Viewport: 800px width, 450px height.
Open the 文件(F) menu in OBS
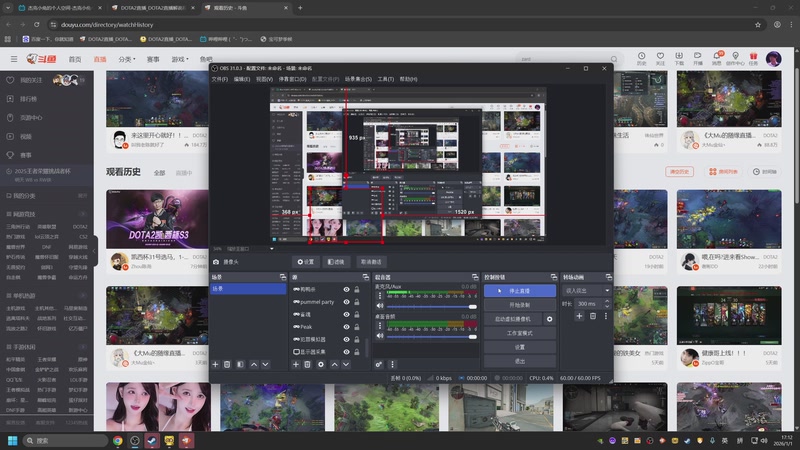[x=219, y=78]
